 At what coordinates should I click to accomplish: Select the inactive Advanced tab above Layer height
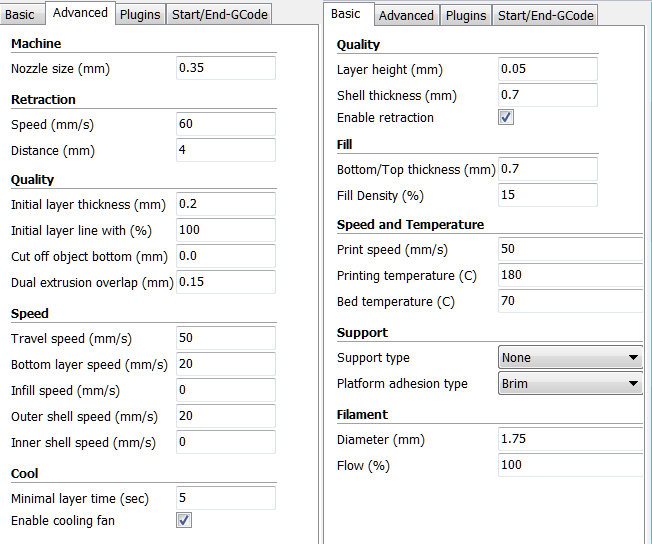point(406,15)
